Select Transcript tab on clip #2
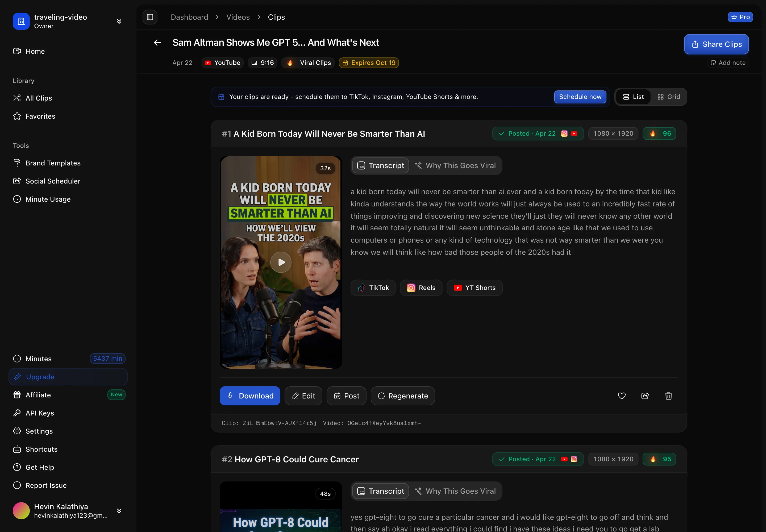This screenshot has height=532, width=766. coord(380,491)
